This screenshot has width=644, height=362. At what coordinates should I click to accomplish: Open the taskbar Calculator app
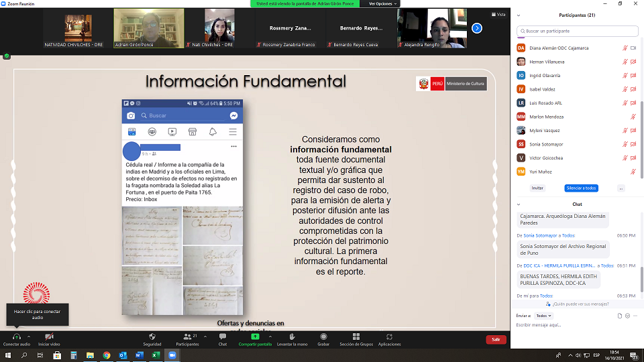tap(74, 355)
